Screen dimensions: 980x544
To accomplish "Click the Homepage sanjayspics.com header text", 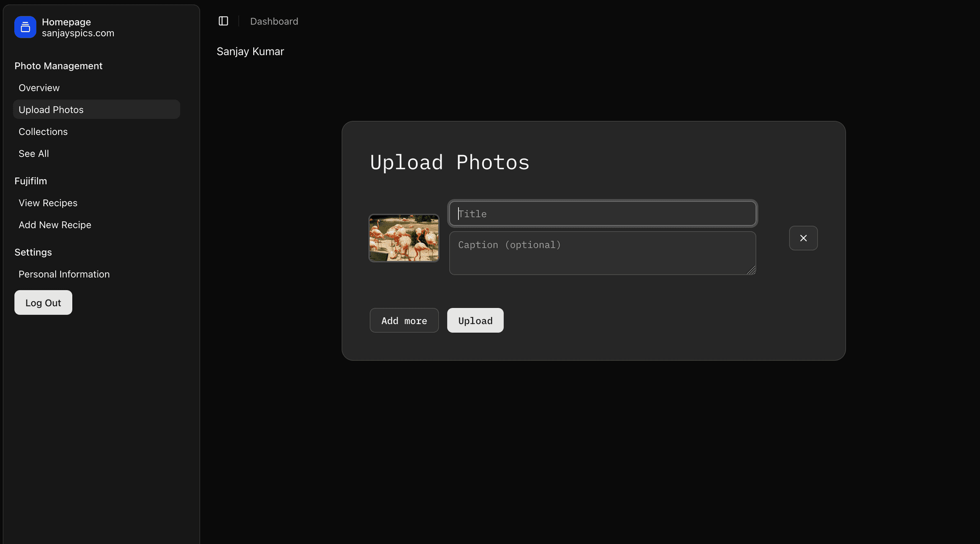I will click(78, 28).
